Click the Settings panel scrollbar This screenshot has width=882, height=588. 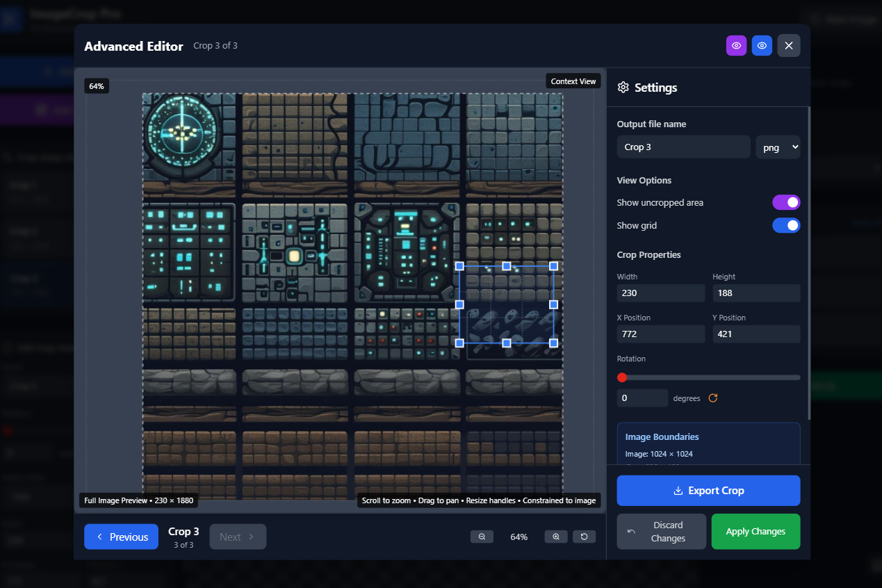[x=808, y=264]
